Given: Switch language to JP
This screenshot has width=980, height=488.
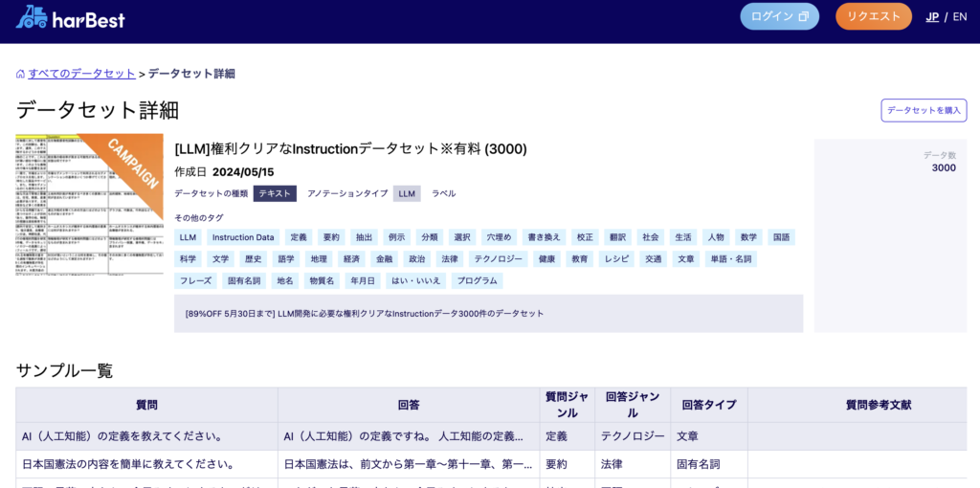Looking at the screenshot, I should pos(932,16).
